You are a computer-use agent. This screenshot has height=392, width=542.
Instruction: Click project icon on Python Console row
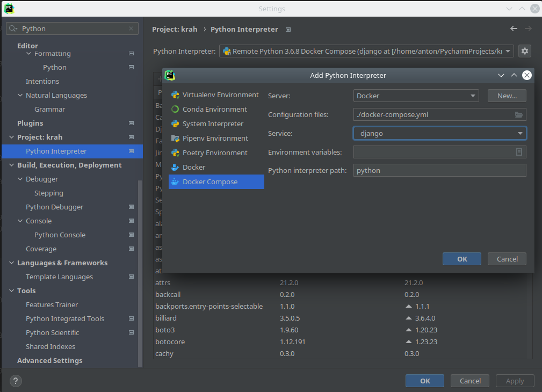(x=132, y=235)
